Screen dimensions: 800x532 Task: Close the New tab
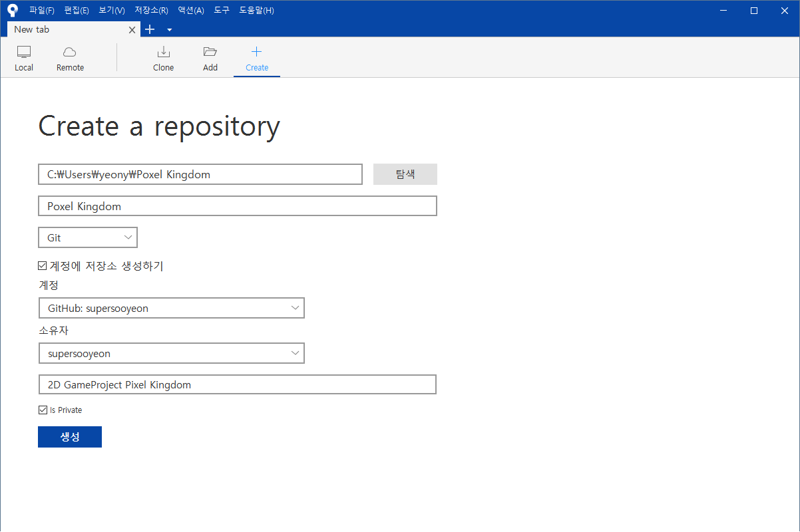[x=132, y=30]
